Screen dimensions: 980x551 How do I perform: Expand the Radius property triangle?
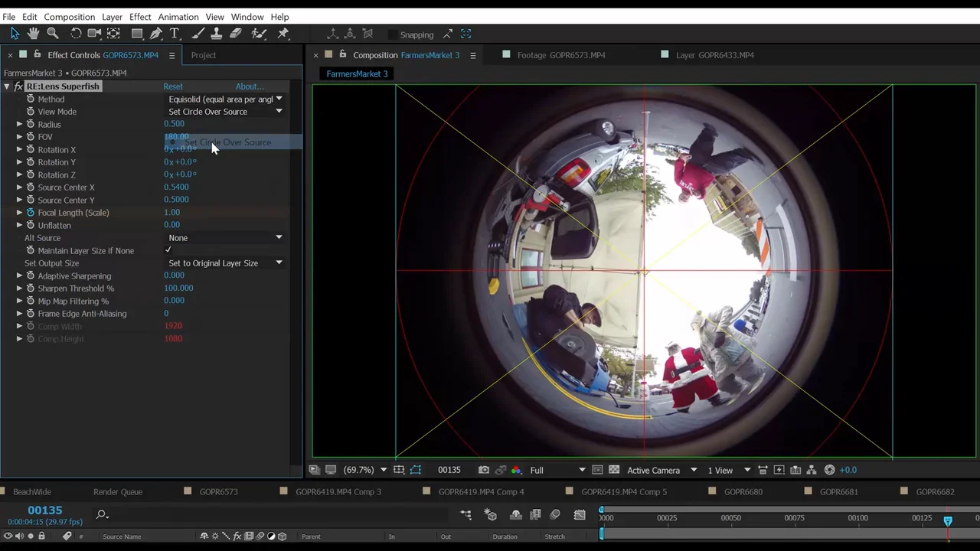click(20, 124)
